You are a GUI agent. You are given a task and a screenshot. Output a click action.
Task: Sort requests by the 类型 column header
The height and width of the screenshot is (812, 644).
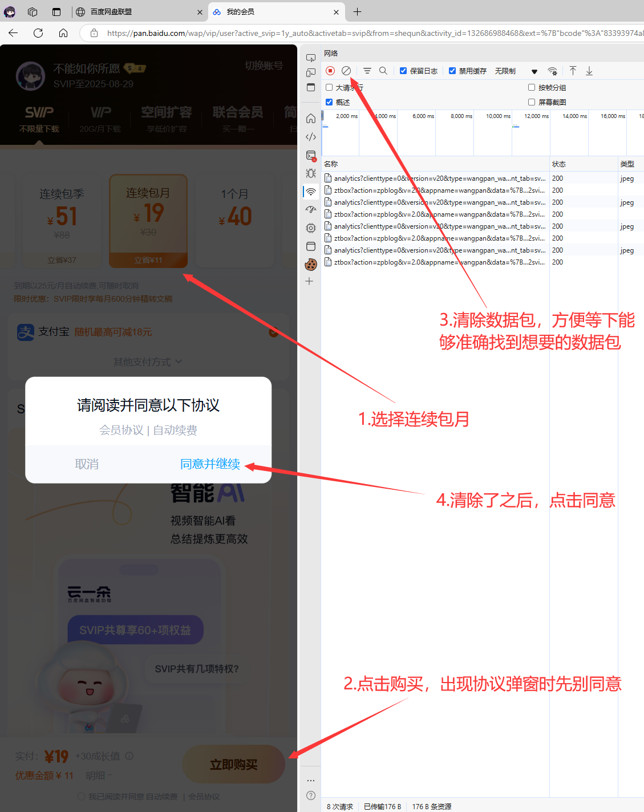(631, 164)
